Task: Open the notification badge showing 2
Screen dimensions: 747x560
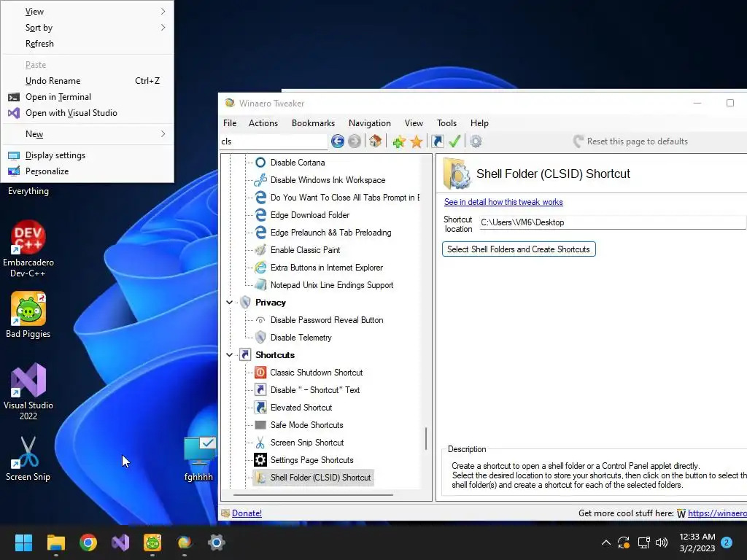Action: (727, 542)
